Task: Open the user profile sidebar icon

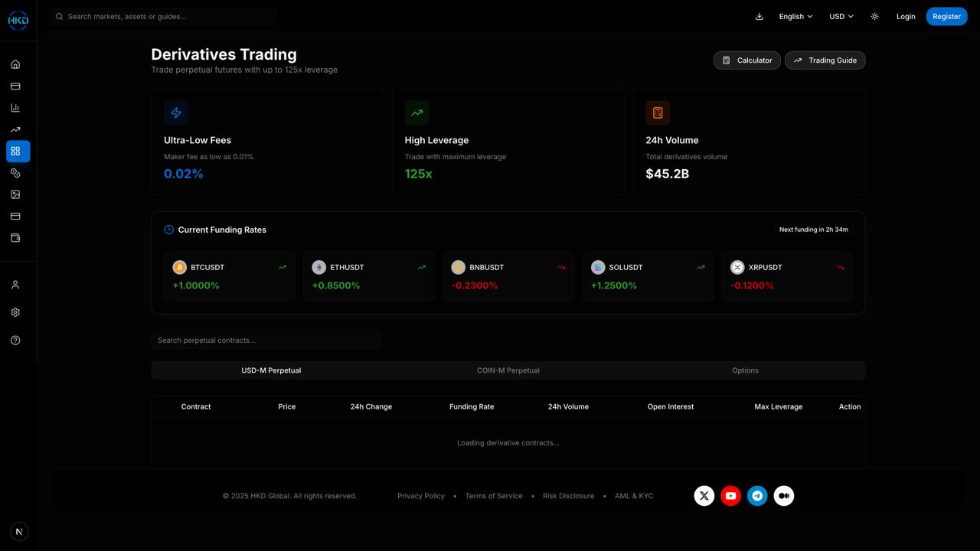Action: click(15, 285)
